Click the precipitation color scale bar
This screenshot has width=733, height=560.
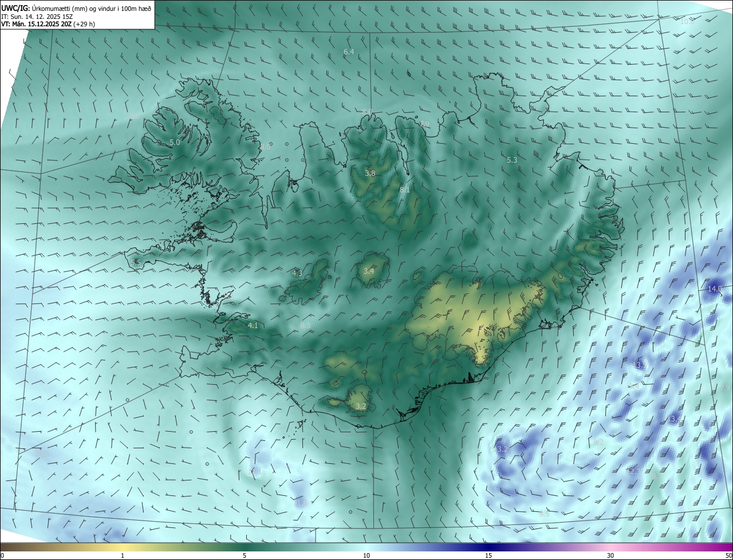(x=366, y=547)
